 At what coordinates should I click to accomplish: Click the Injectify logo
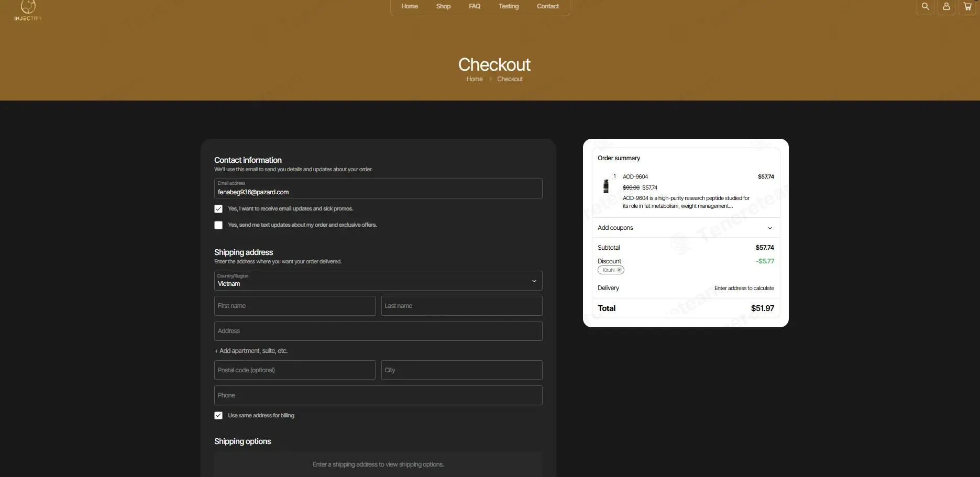[28, 10]
